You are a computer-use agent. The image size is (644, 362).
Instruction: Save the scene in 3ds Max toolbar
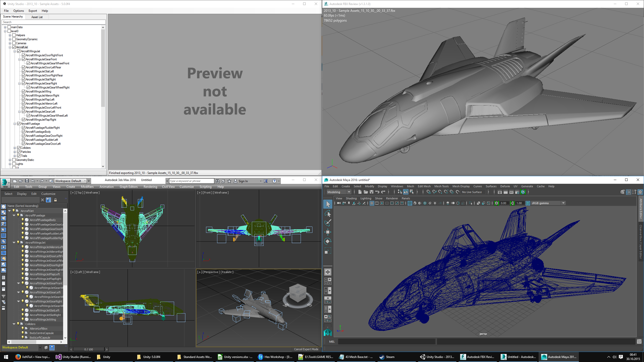[x=27, y=181]
